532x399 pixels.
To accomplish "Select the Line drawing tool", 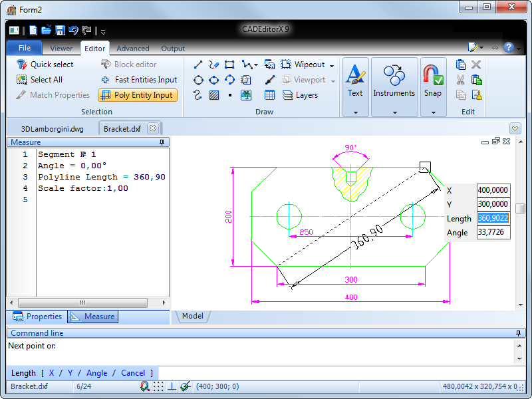I will [x=198, y=65].
